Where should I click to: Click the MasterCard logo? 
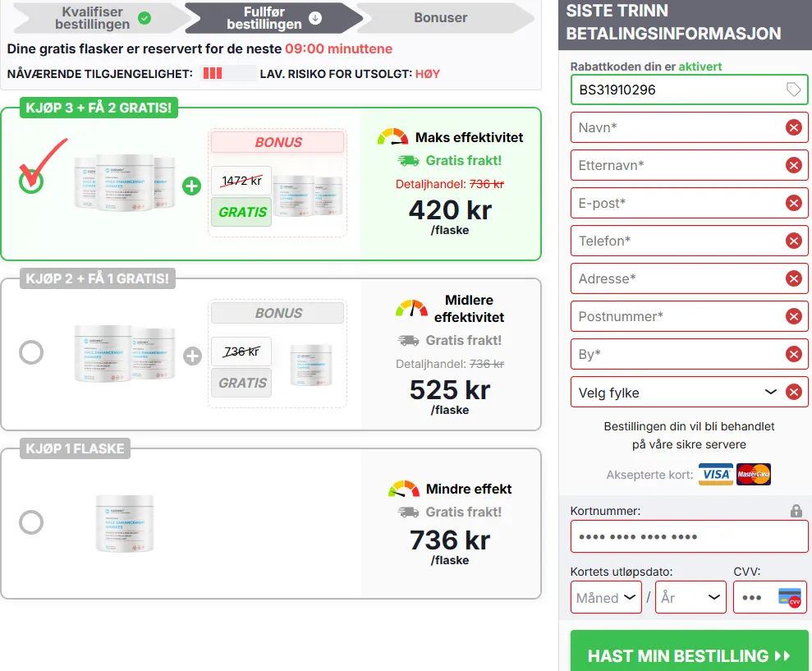(x=754, y=475)
